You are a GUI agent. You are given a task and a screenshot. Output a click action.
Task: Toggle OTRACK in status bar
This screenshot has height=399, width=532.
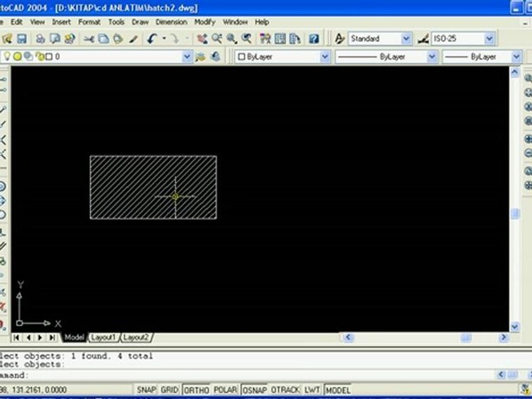(x=285, y=390)
